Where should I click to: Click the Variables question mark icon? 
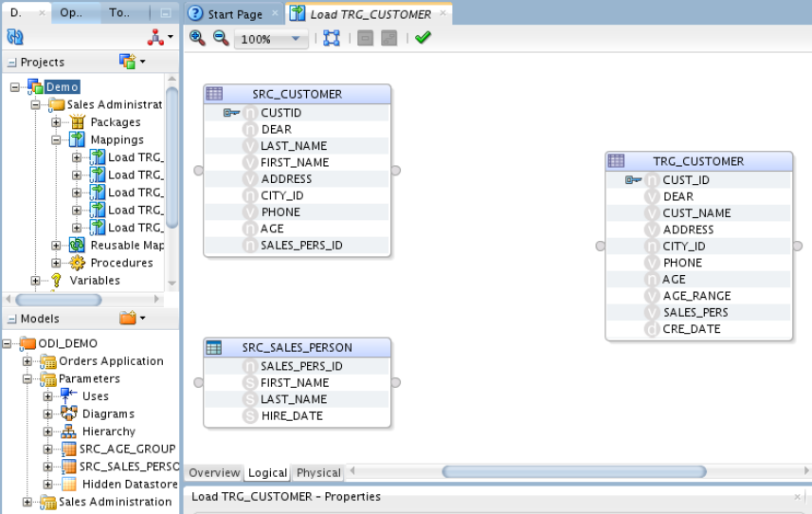pos(57,281)
